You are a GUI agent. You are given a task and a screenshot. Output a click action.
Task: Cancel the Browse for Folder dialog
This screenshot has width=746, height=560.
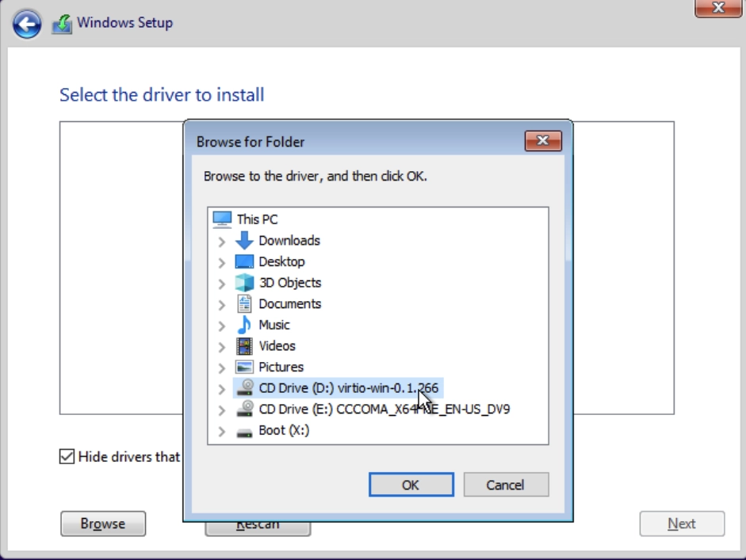(506, 485)
